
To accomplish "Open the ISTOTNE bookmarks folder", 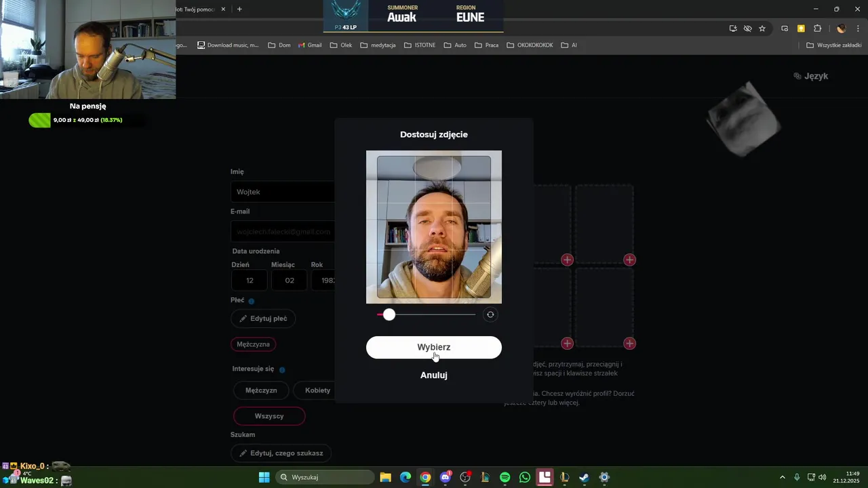I will coord(420,45).
